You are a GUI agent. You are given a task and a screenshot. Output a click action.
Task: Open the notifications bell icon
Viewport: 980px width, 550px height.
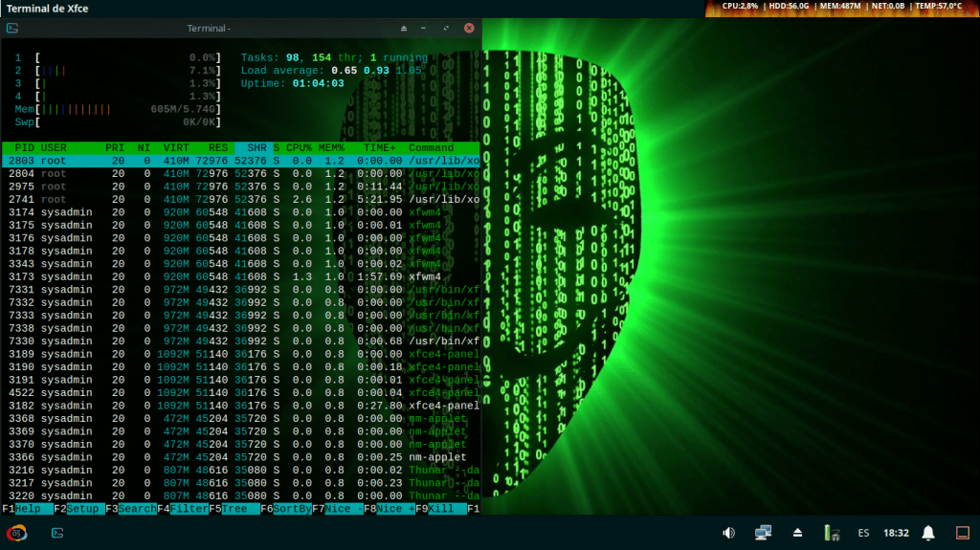point(927,533)
